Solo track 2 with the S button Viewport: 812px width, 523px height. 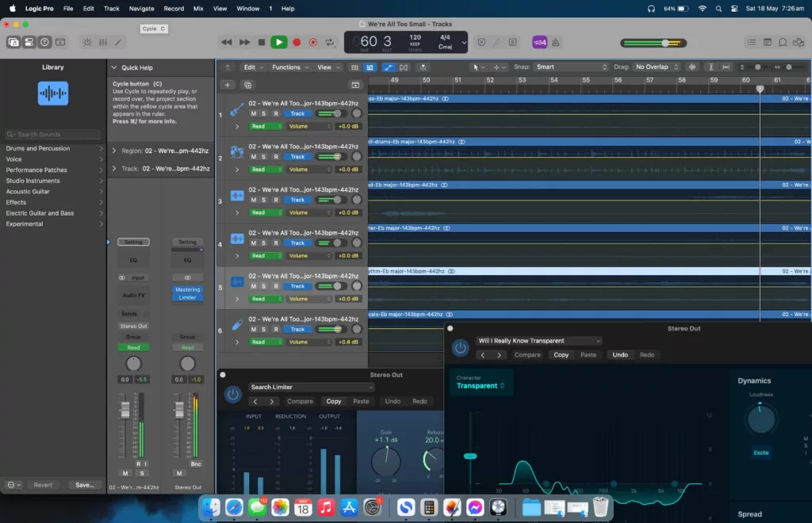265,157
